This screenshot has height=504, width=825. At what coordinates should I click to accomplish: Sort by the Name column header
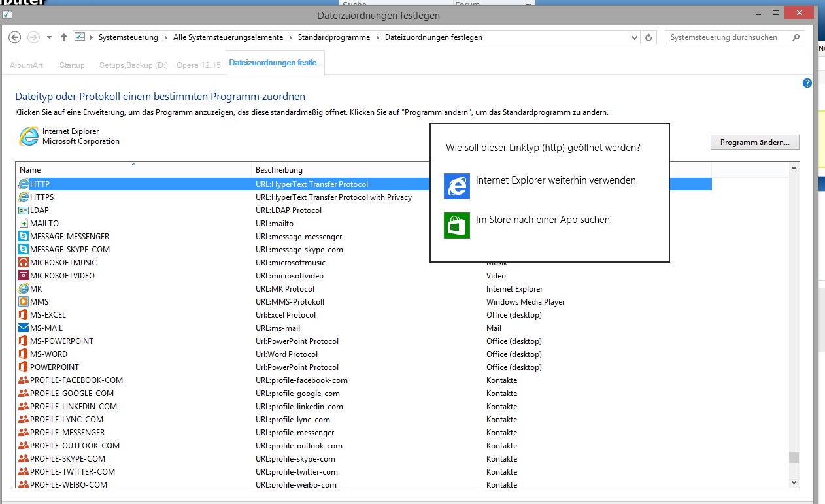pyautogui.click(x=133, y=169)
